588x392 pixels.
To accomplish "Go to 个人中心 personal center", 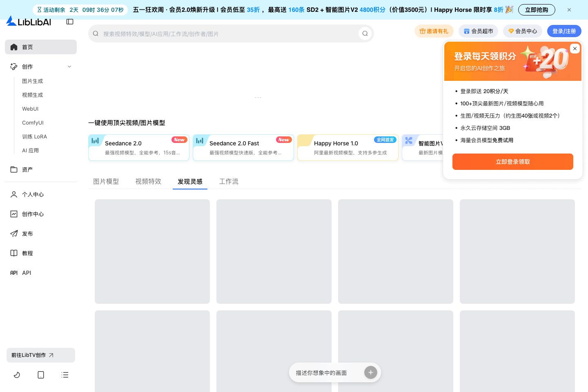I will coord(41,194).
